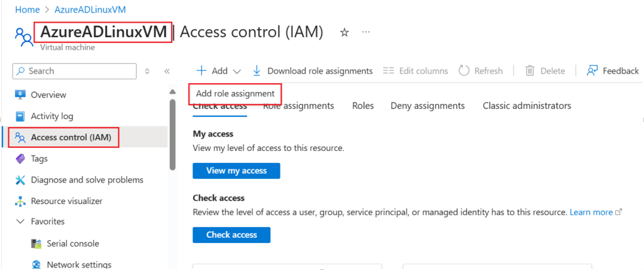
Task: Click Download role assignments label
Action: (x=320, y=71)
